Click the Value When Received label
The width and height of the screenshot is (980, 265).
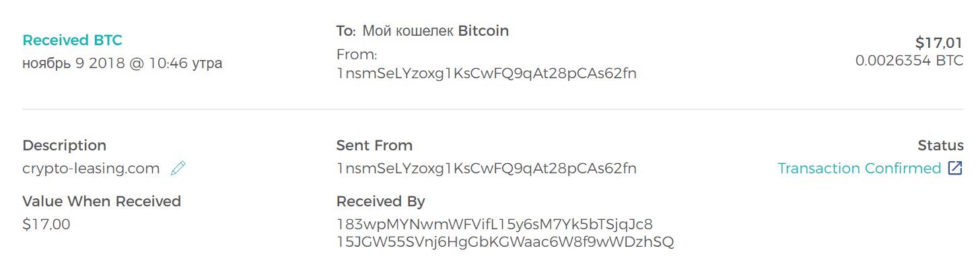(x=102, y=202)
